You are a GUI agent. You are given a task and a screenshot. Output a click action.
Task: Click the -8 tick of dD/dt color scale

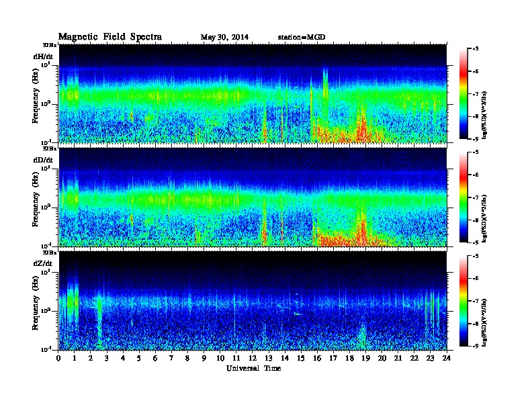pos(476,220)
